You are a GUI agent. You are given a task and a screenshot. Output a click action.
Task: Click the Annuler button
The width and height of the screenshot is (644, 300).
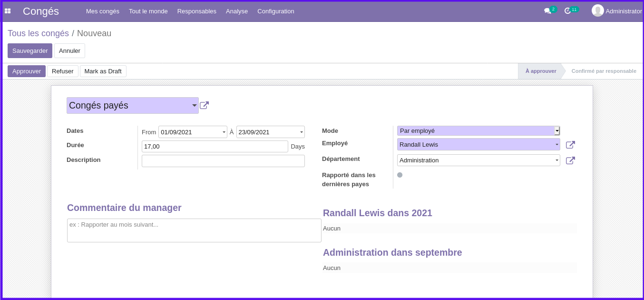(69, 50)
